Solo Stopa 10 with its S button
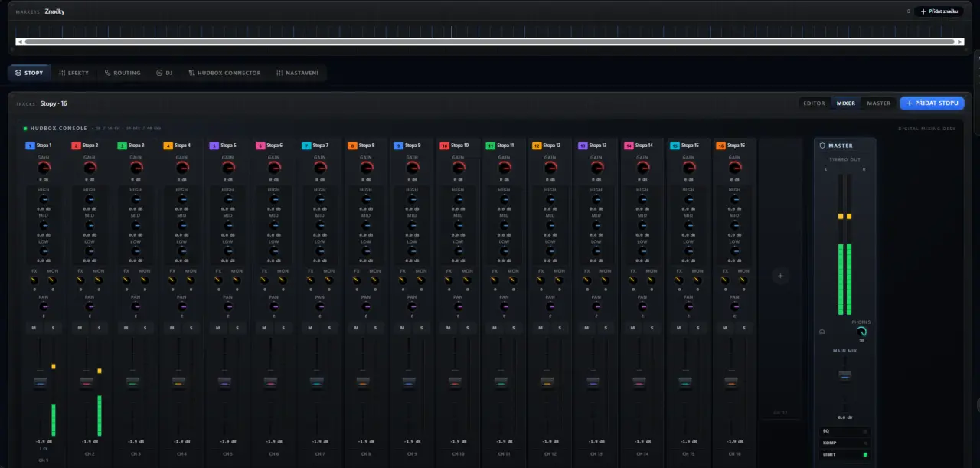The height and width of the screenshot is (468, 980). click(x=468, y=328)
